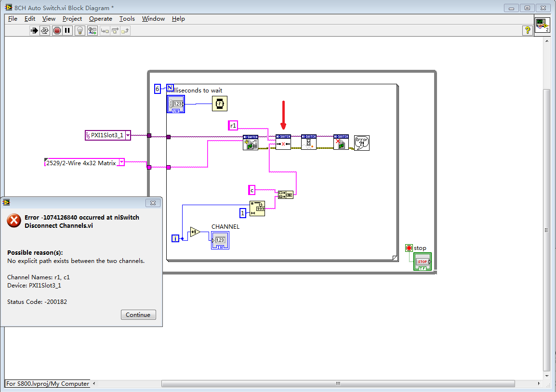Open the View menu

point(49,19)
